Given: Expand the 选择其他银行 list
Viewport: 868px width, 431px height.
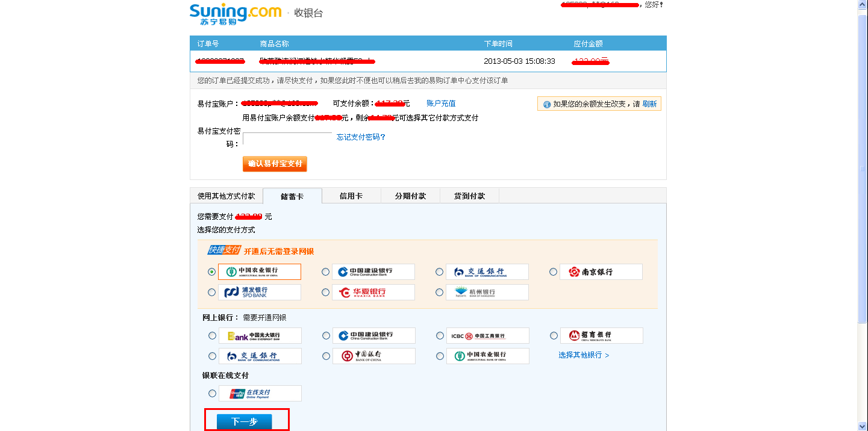Looking at the screenshot, I should coord(583,355).
